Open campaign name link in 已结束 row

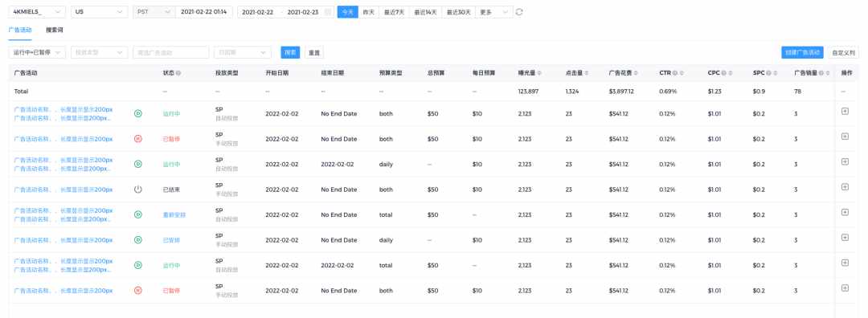[x=63, y=190]
